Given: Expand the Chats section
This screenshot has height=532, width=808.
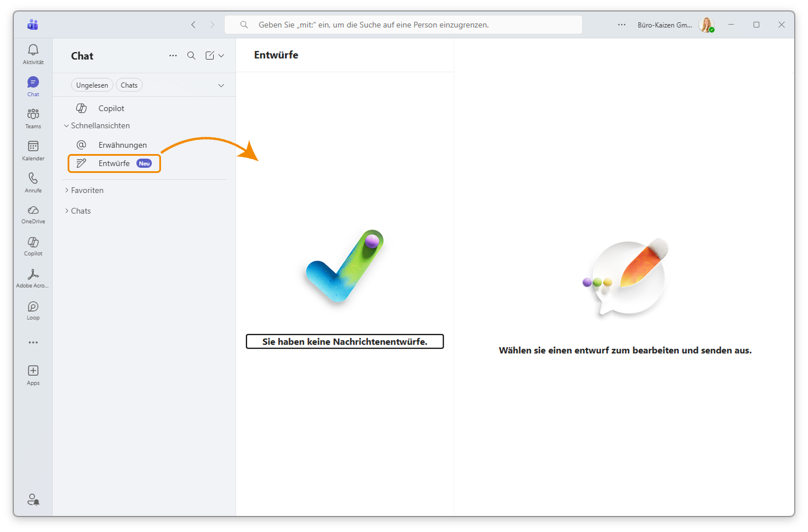Looking at the screenshot, I should (81, 211).
